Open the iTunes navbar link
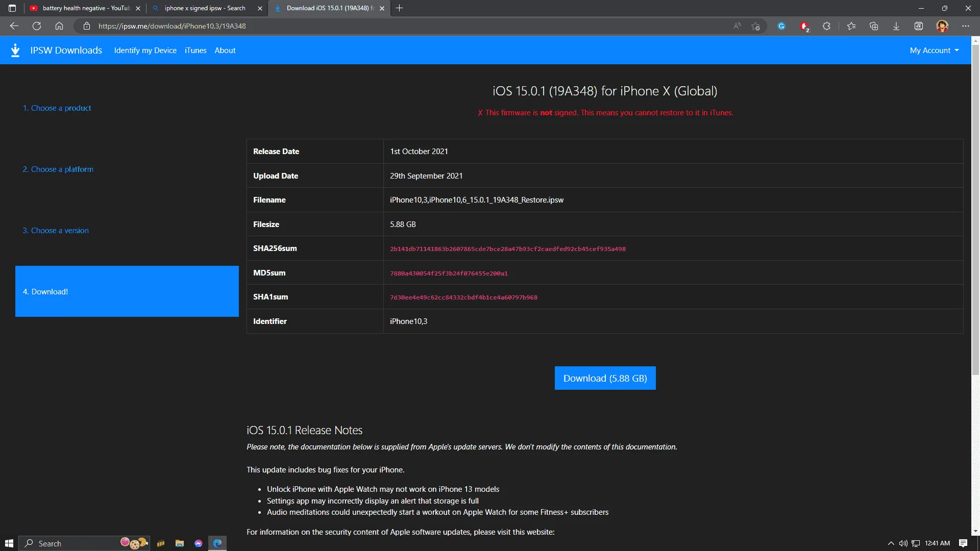980x551 pixels. 195,50
